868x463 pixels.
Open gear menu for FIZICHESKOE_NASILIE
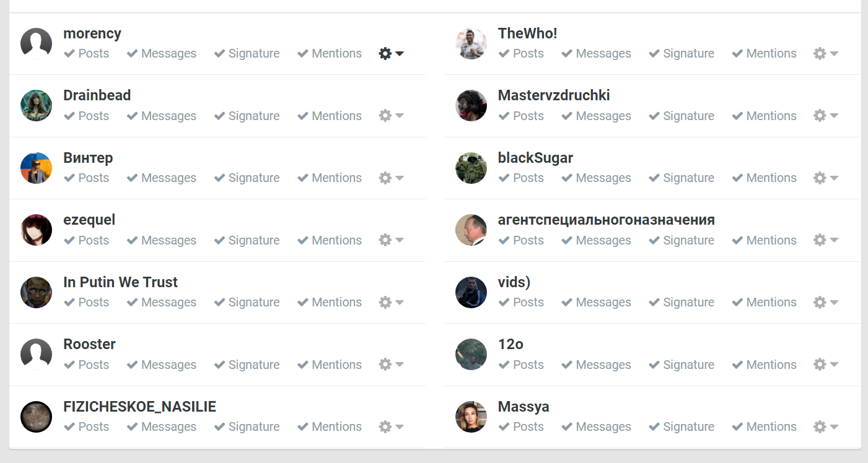(391, 426)
